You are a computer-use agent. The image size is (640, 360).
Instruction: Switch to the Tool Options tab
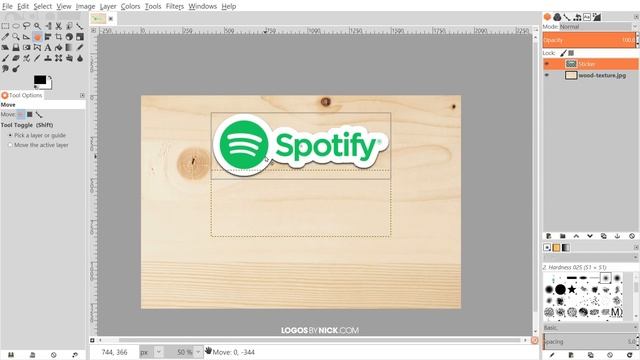(22, 95)
